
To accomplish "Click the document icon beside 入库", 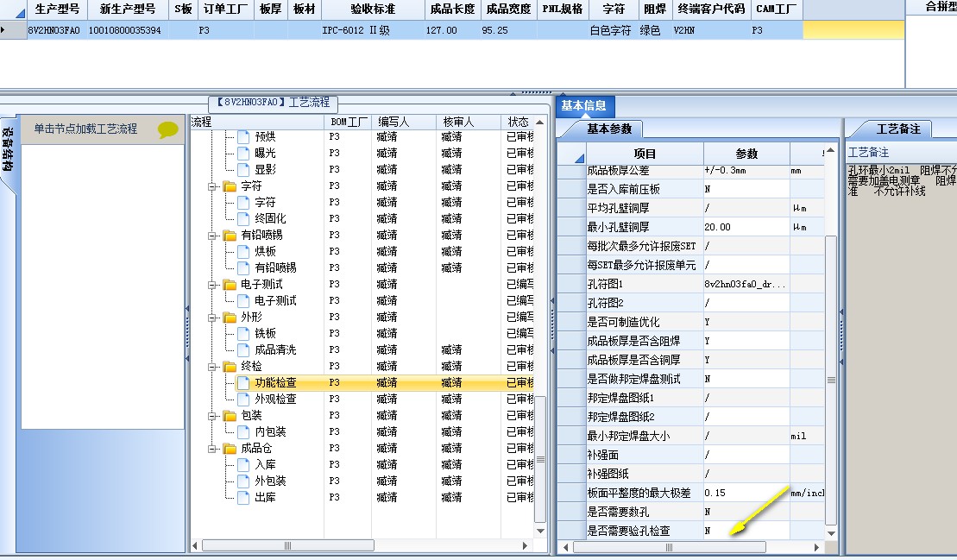I will 243,465.
